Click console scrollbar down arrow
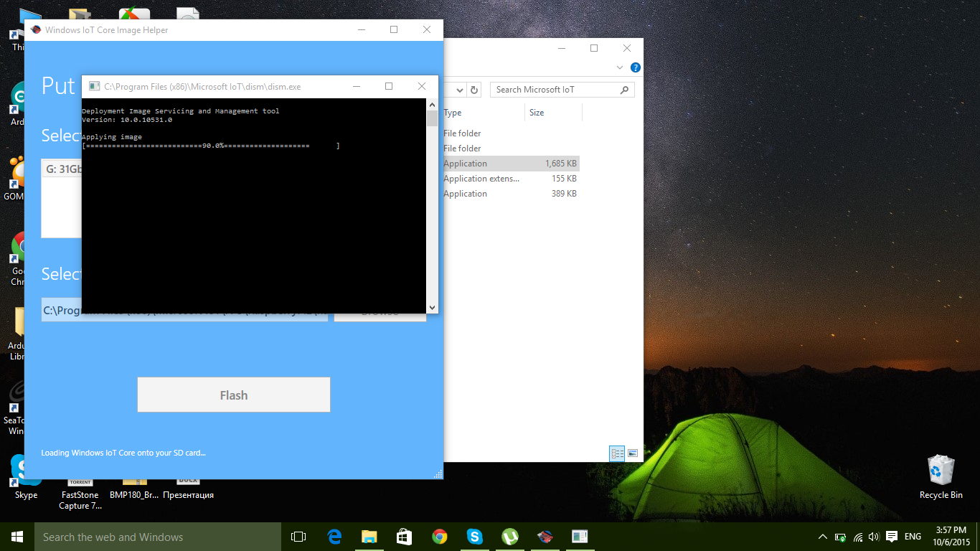 click(x=432, y=307)
